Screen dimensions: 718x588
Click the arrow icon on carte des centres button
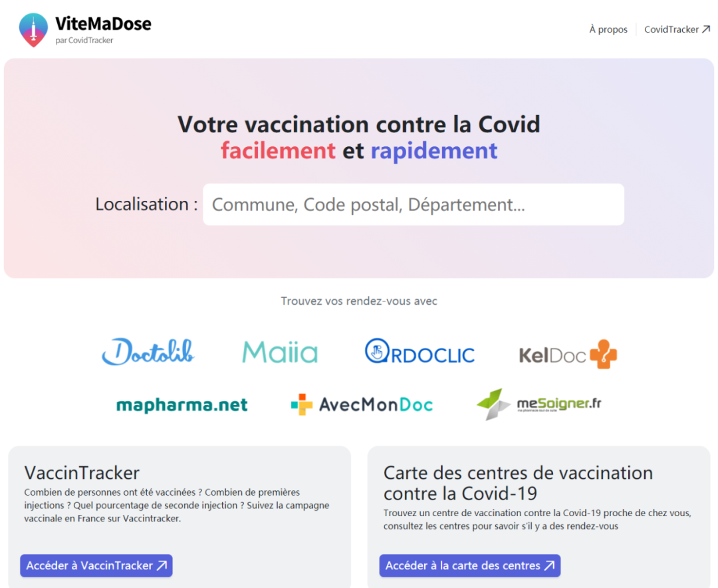pos(549,566)
